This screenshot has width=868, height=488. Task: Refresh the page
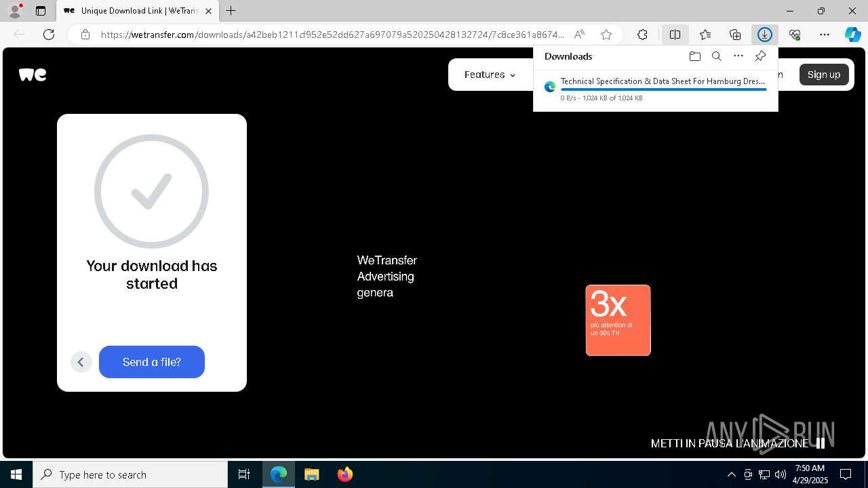click(49, 35)
